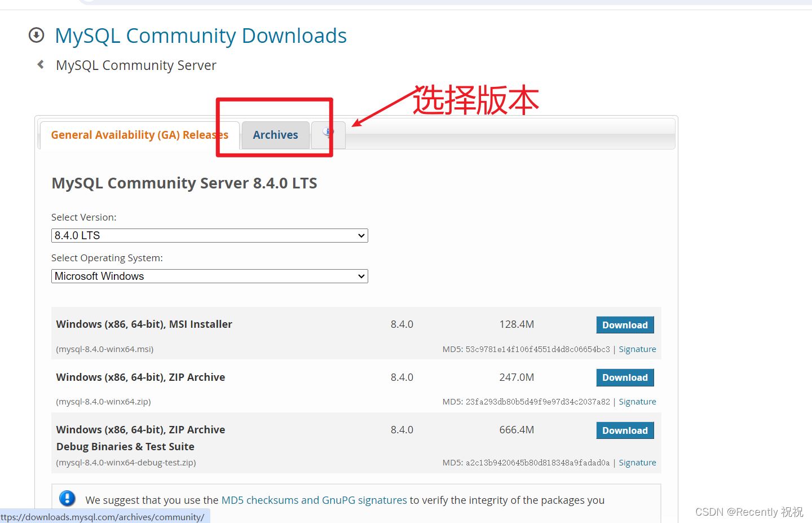
Task: Click the back chevron beside MySQL Community Server
Action: pyautogui.click(x=41, y=64)
